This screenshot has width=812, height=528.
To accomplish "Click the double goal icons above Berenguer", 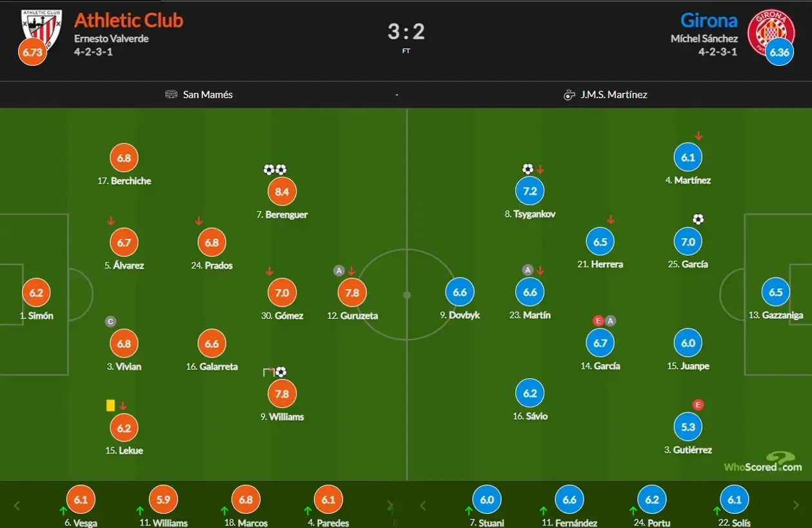I will 275,170.
